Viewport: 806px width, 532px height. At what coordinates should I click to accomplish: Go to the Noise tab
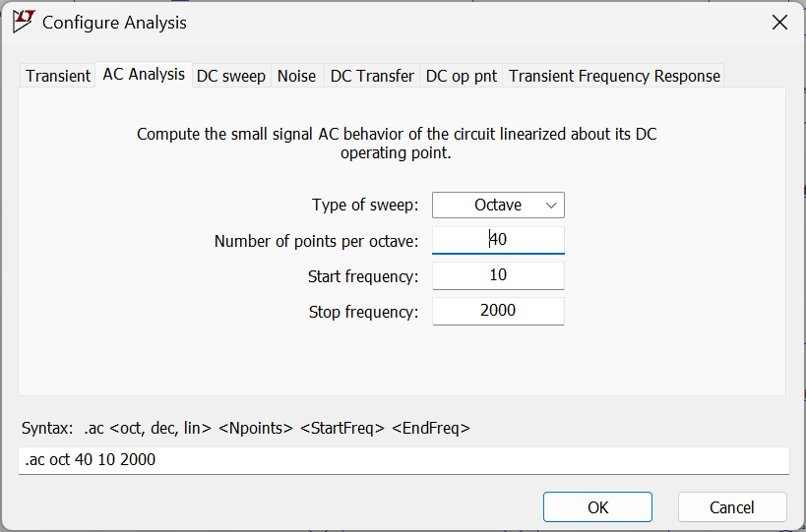tap(296, 76)
